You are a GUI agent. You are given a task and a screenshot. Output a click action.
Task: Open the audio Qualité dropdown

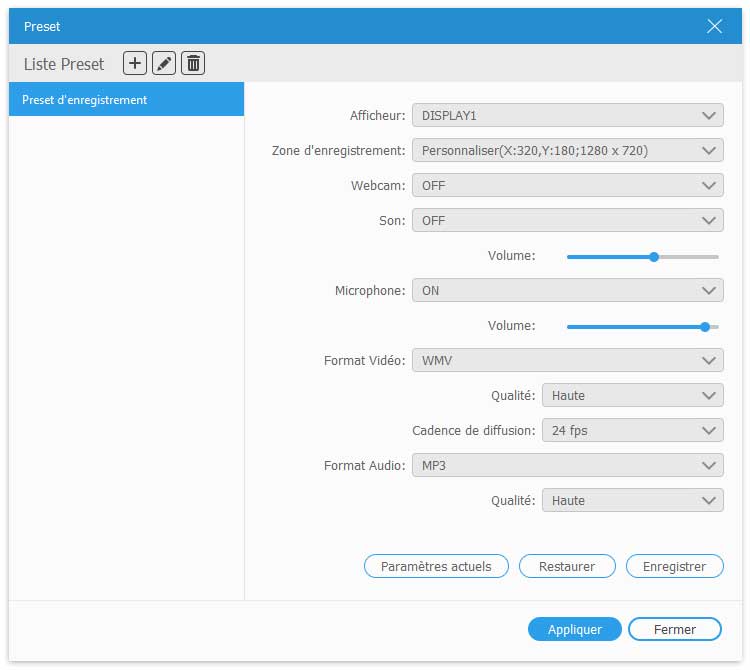point(632,501)
